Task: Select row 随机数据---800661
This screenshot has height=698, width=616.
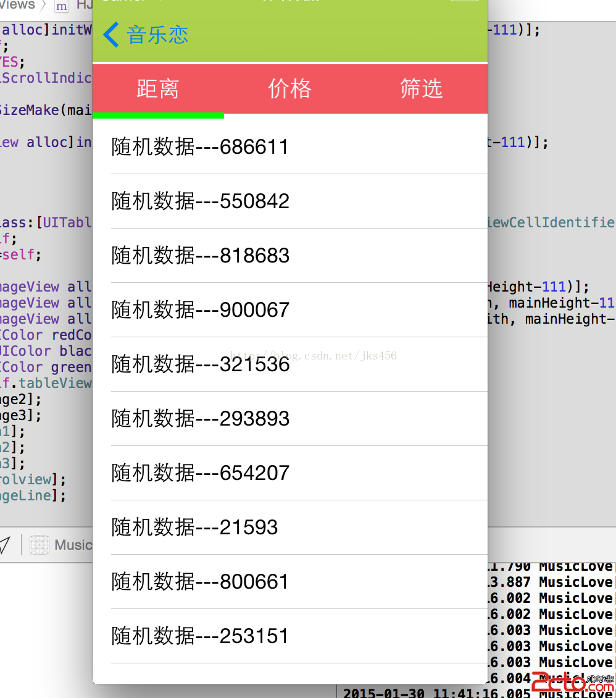Action: [x=290, y=581]
